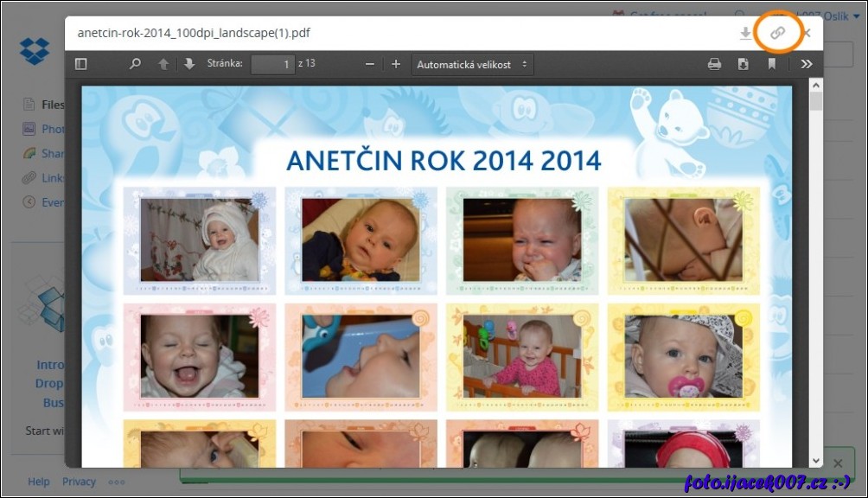Click the download arrow in header
Screen dimensions: 868x498
click(745, 33)
